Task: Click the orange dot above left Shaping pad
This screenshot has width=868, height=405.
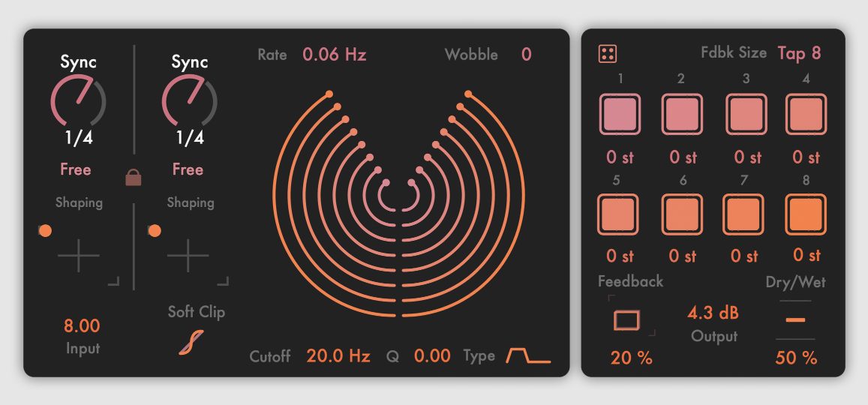Action: (x=45, y=231)
